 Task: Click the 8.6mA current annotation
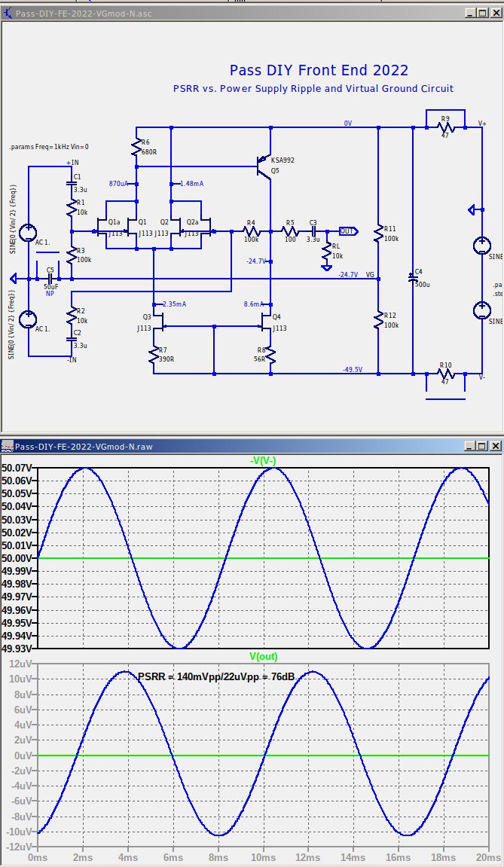point(255,304)
